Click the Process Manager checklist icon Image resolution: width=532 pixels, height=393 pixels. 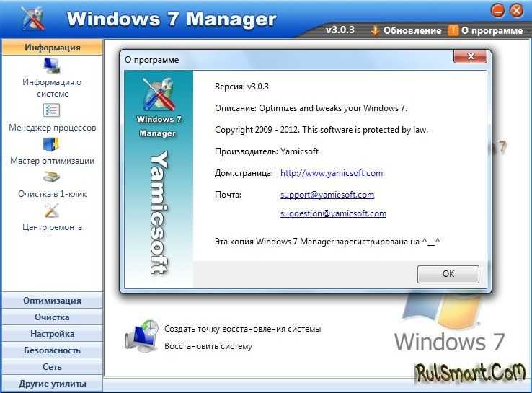(x=52, y=110)
